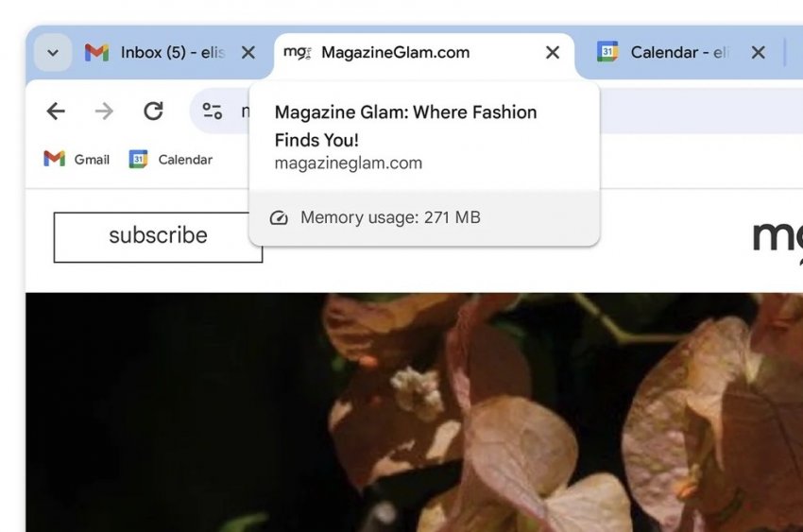Reload the current page
Screen dimensions: 803x532
[153, 112]
